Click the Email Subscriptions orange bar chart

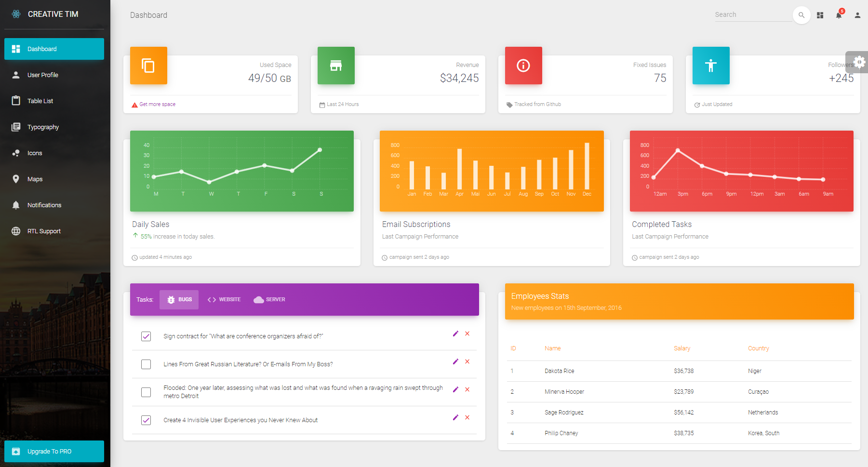(x=492, y=171)
